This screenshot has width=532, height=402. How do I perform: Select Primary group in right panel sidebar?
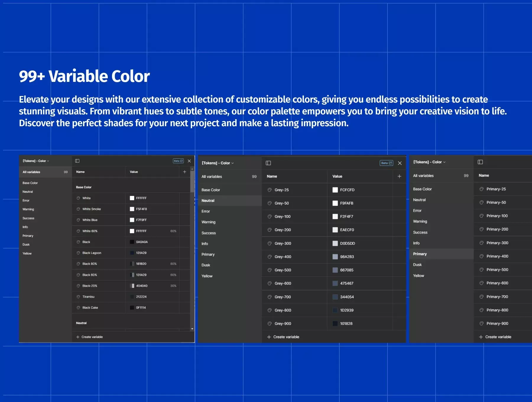(x=441, y=254)
